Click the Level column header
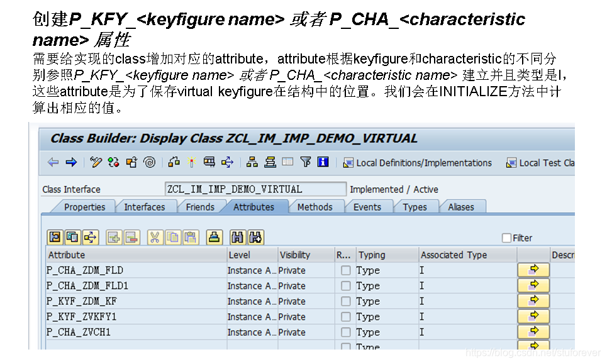 tap(252, 255)
